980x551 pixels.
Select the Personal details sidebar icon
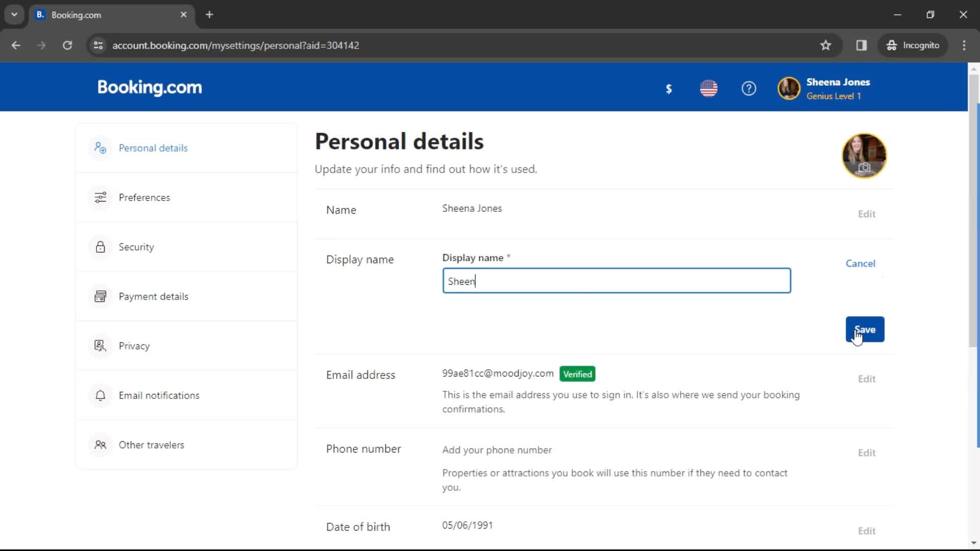(100, 147)
